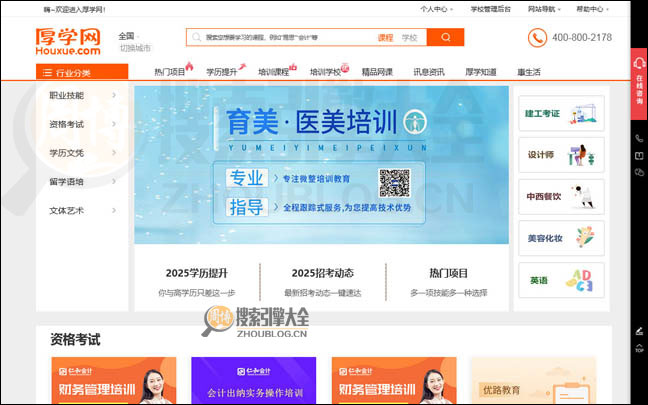Open the 厚学知道 nav tab
This screenshot has height=405, width=648.
481,72
